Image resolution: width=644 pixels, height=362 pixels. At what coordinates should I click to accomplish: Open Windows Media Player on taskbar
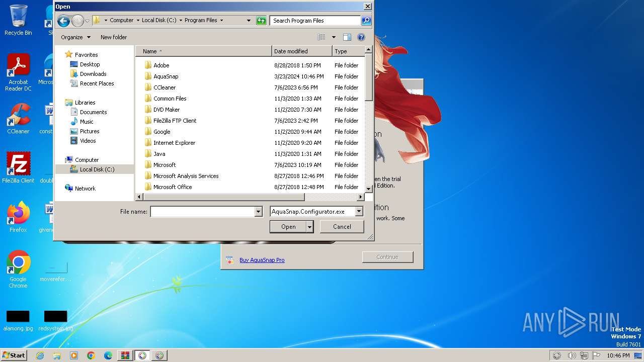pyautogui.click(x=74, y=355)
